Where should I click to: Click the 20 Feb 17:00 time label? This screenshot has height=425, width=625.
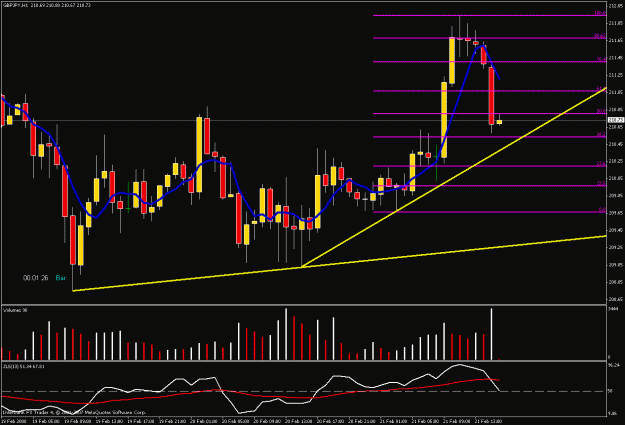tap(330, 421)
